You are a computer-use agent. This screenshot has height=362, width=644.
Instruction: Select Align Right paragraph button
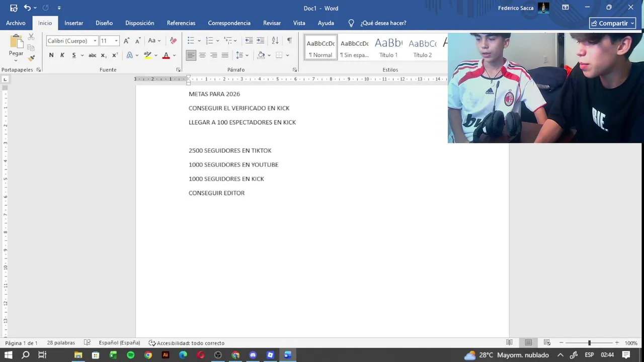click(213, 55)
